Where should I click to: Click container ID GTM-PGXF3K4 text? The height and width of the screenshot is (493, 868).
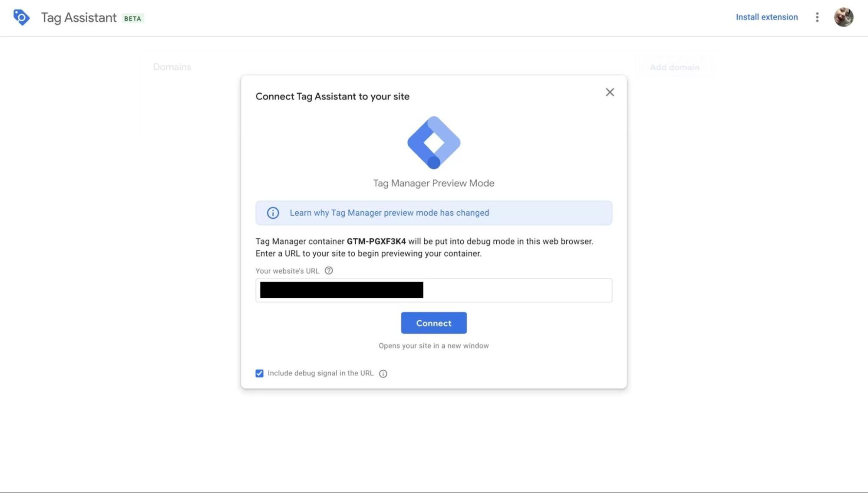point(376,241)
